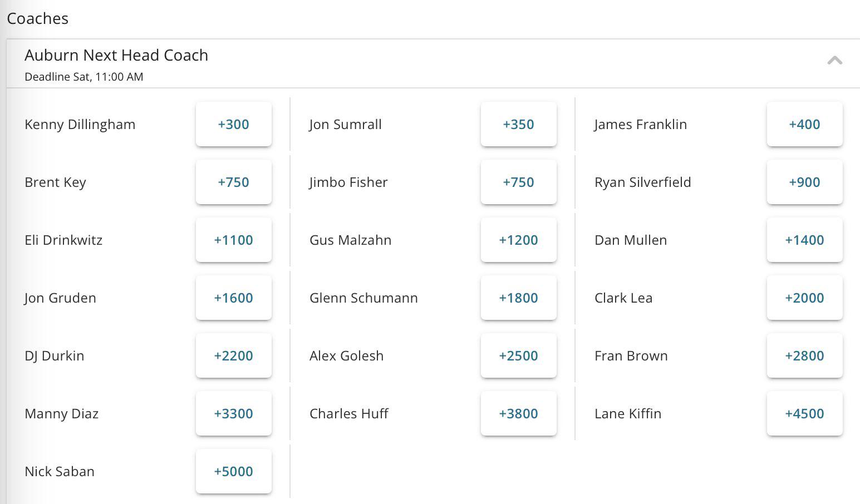Select Glenn Schumann +1800 odds
Viewport: 860px width, 504px height.
pos(518,298)
